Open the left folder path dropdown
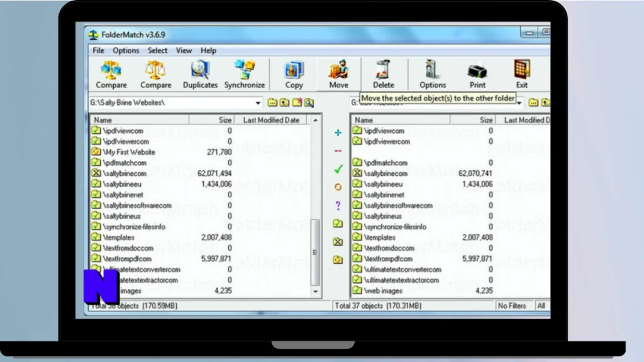 (x=257, y=102)
